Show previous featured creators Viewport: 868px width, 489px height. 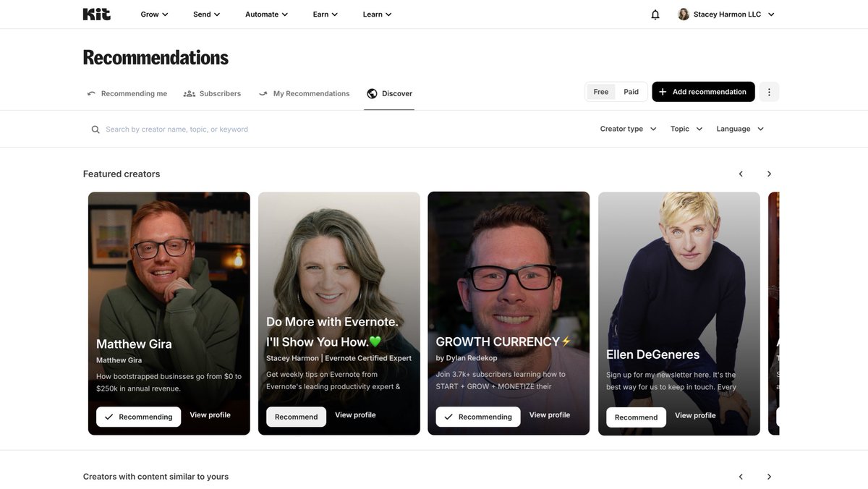741,174
